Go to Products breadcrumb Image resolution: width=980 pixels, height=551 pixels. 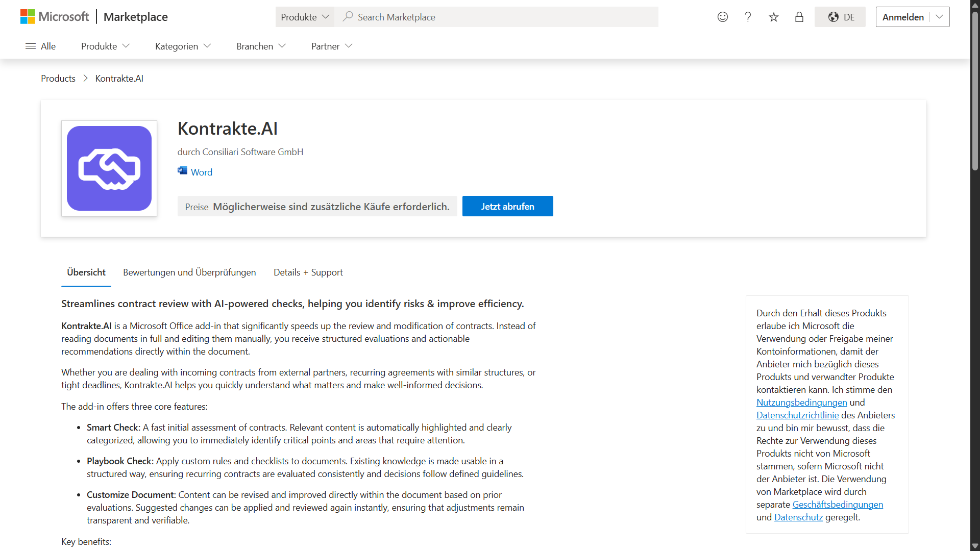point(58,78)
